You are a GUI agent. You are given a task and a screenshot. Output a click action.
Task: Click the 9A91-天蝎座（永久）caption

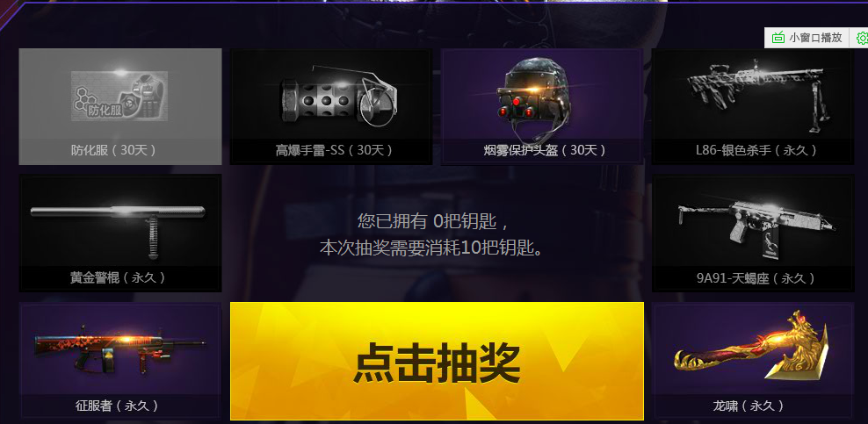coord(756,278)
